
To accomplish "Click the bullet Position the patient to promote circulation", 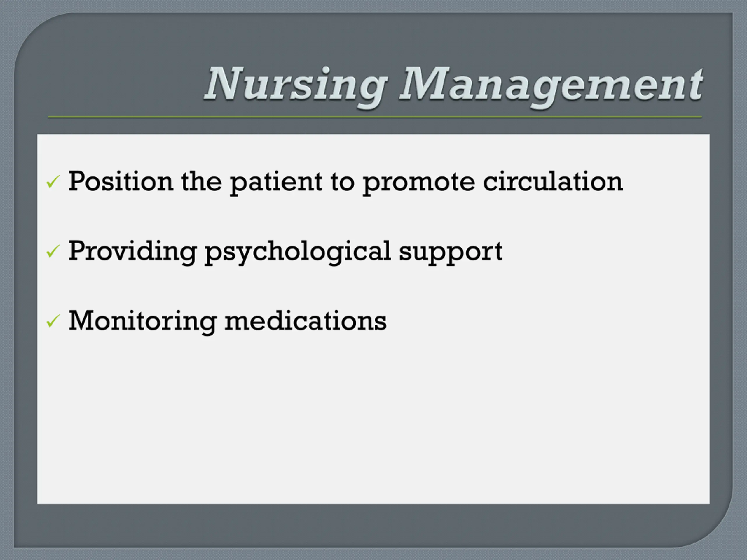I will click(346, 182).
